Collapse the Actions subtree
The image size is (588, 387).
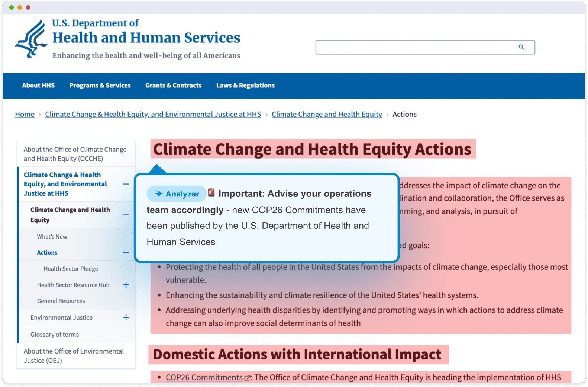pyautogui.click(x=126, y=252)
